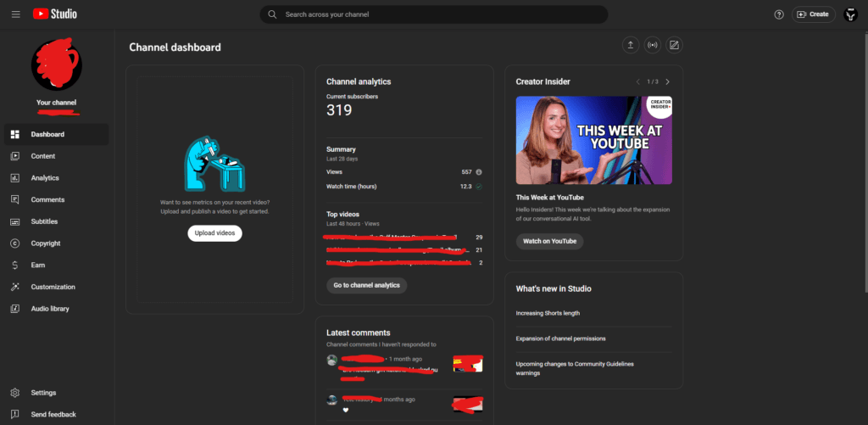This screenshot has width=868, height=425.
Task: Open Comments in the sidebar
Action: (57, 199)
